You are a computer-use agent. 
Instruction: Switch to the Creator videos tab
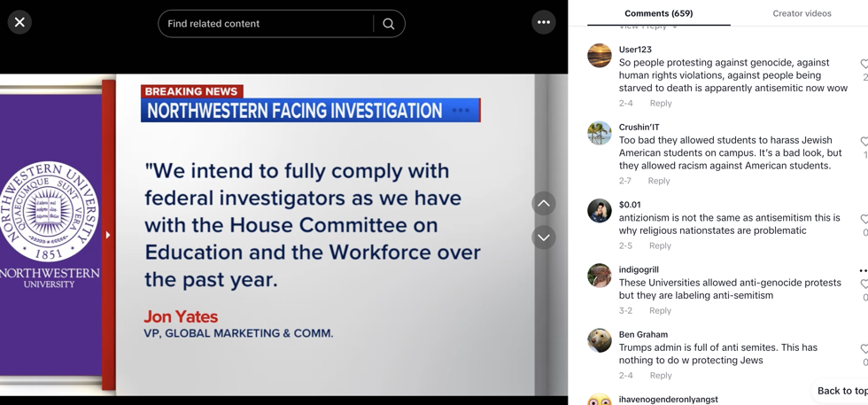(802, 13)
